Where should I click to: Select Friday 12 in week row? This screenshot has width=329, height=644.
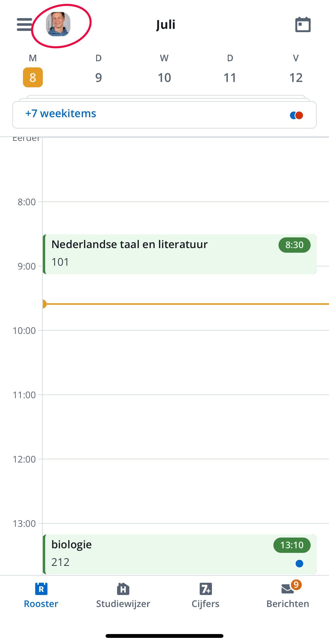[296, 77]
